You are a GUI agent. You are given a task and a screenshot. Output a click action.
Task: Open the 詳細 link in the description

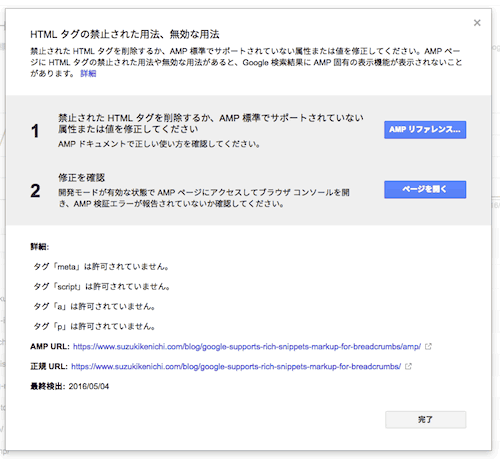tap(88, 73)
